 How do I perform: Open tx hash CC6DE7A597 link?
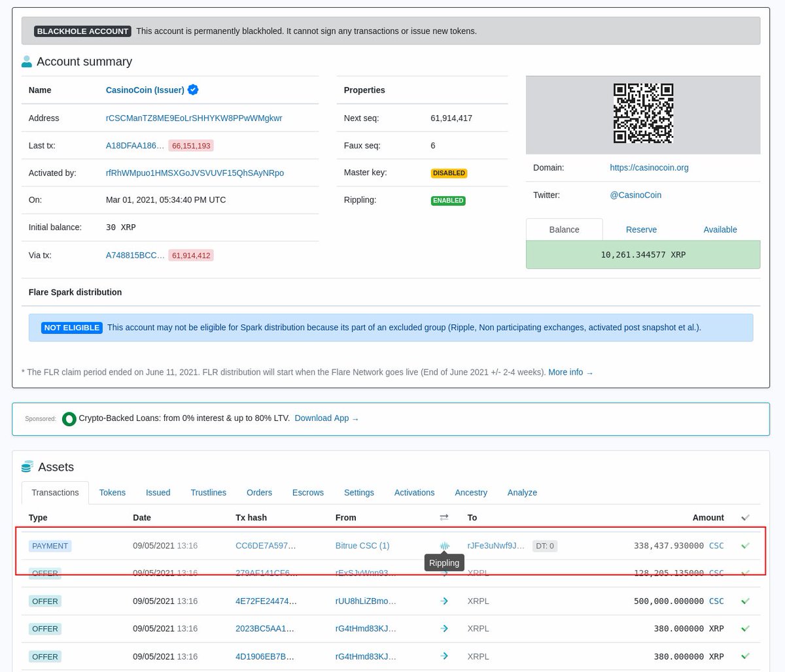(x=266, y=545)
